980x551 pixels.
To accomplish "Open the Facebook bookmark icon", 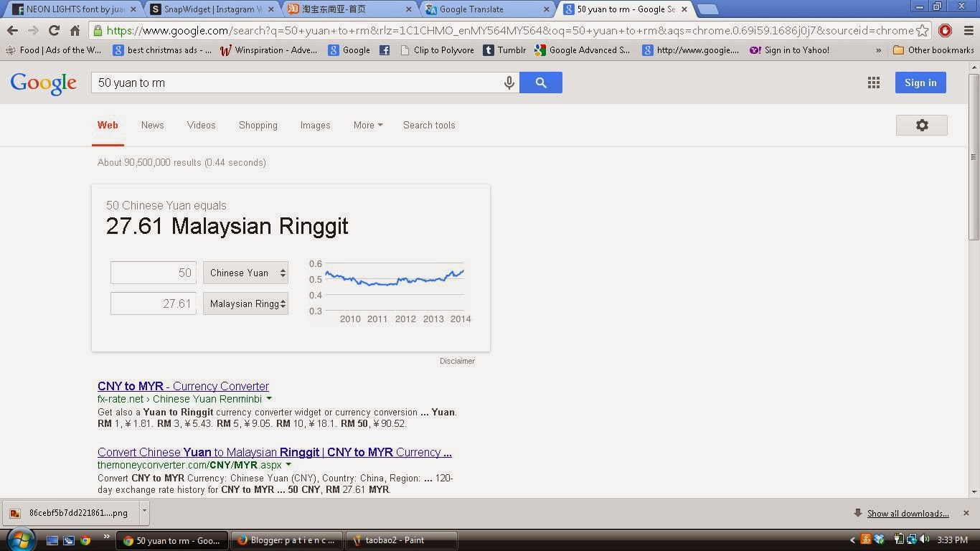I will tap(385, 50).
